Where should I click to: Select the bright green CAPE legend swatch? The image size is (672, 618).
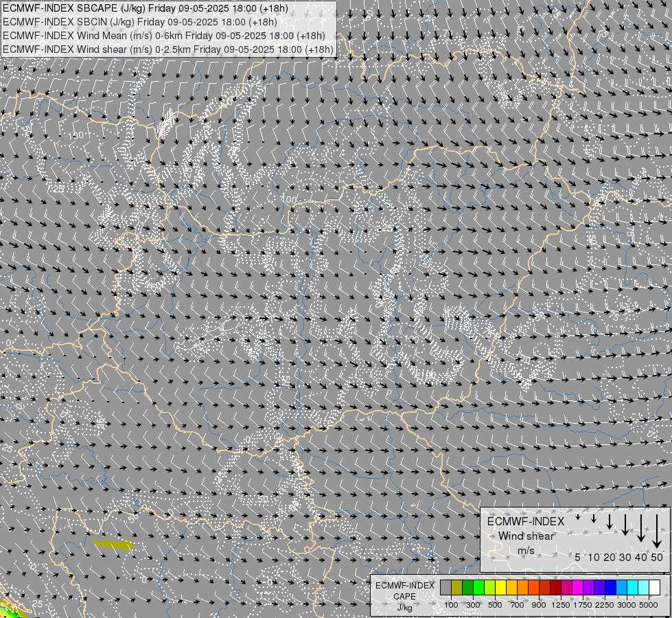pos(478,588)
